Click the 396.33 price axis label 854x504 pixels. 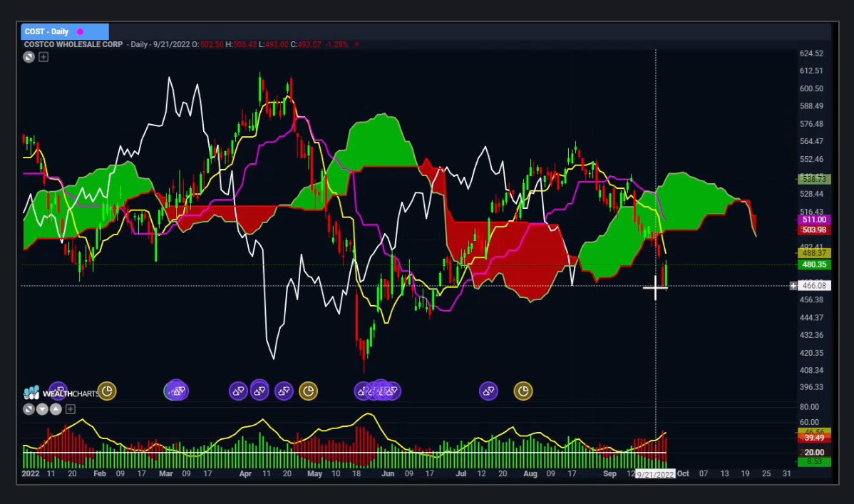(811, 387)
